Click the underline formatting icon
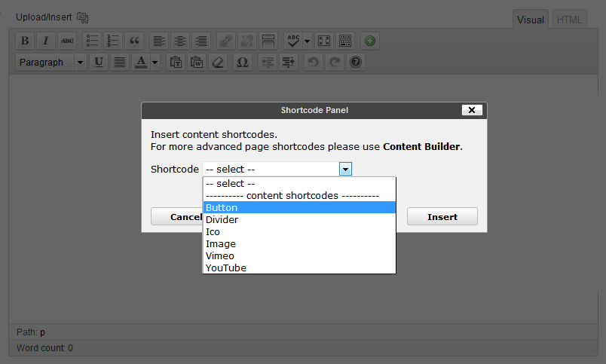 tap(99, 63)
